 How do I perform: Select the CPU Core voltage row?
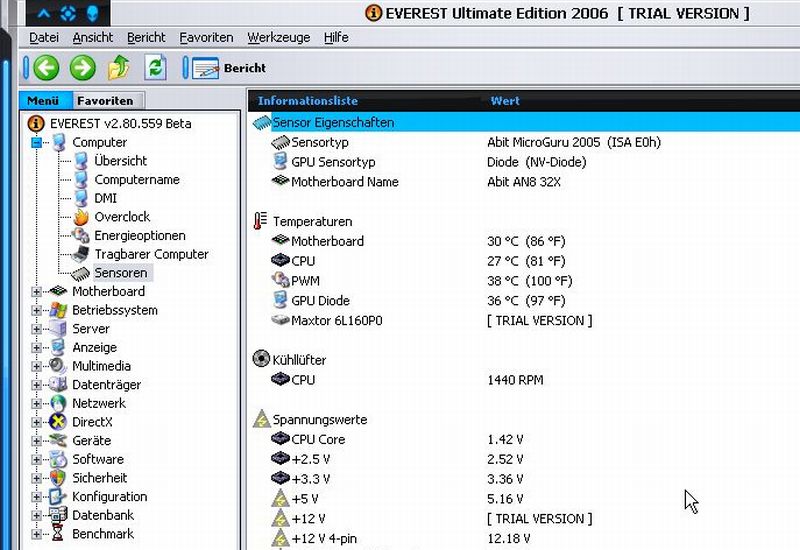[x=524, y=439]
